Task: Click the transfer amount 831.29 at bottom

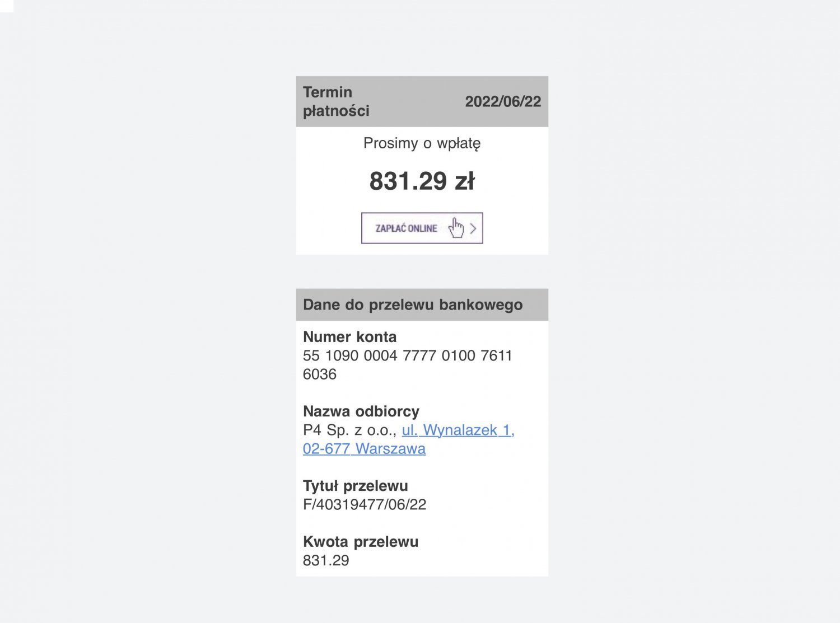Action: pos(326,560)
